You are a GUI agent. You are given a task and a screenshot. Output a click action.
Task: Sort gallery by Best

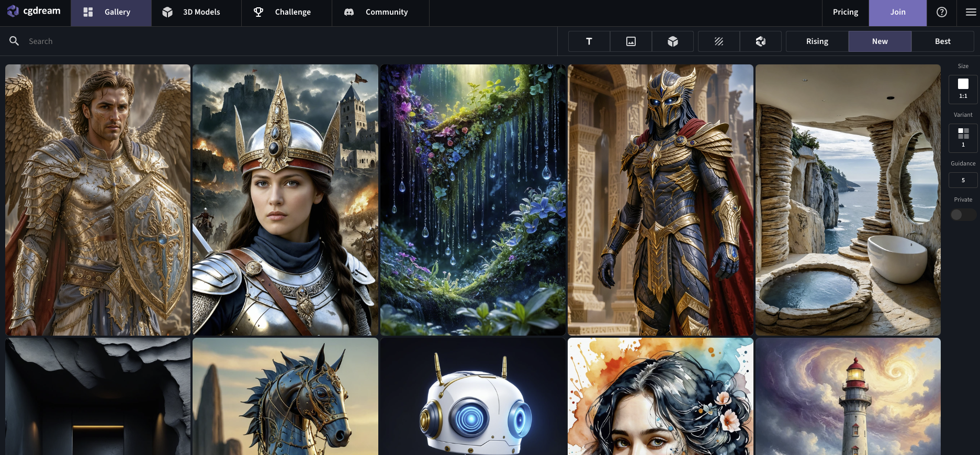(943, 41)
